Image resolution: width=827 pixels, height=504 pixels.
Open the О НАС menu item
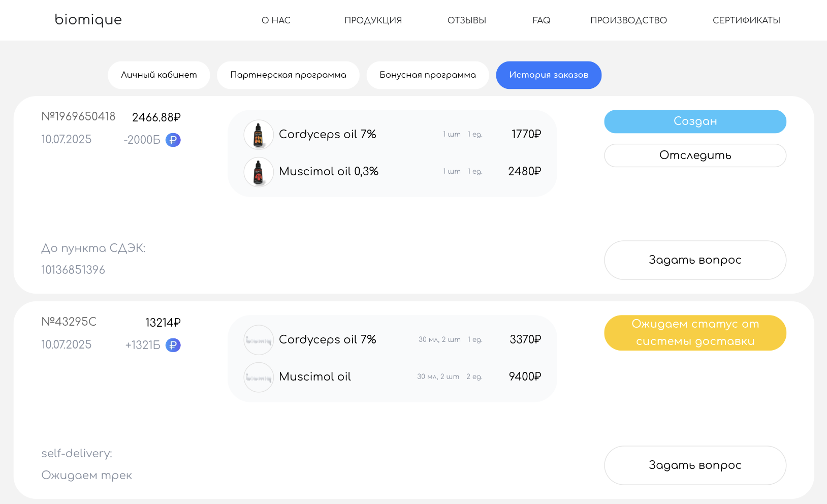coord(276,20)
